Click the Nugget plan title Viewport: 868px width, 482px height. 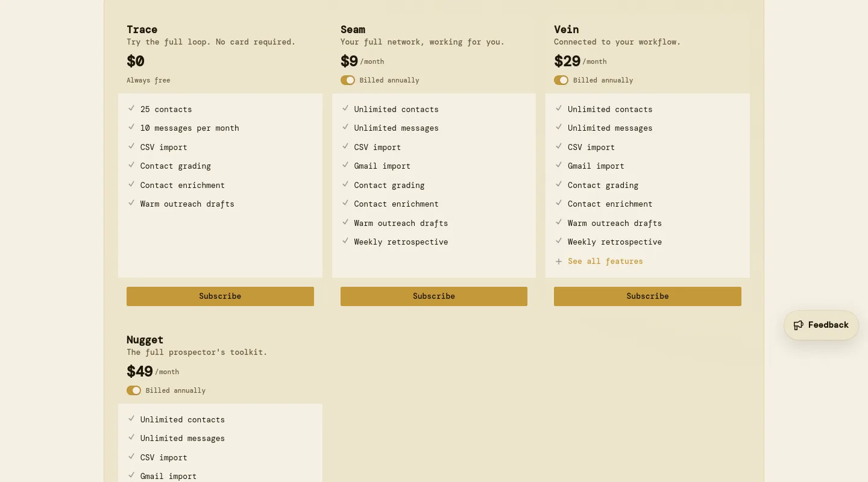pos(145,340)
